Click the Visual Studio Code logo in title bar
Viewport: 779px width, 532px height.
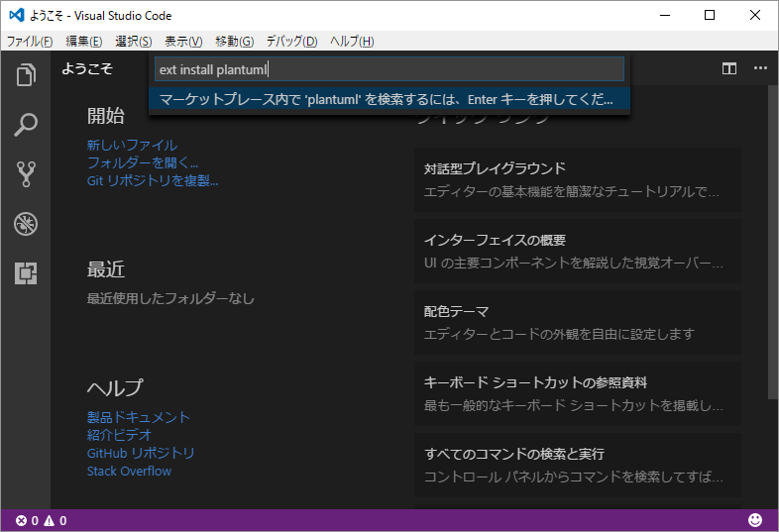click(17, 16)
